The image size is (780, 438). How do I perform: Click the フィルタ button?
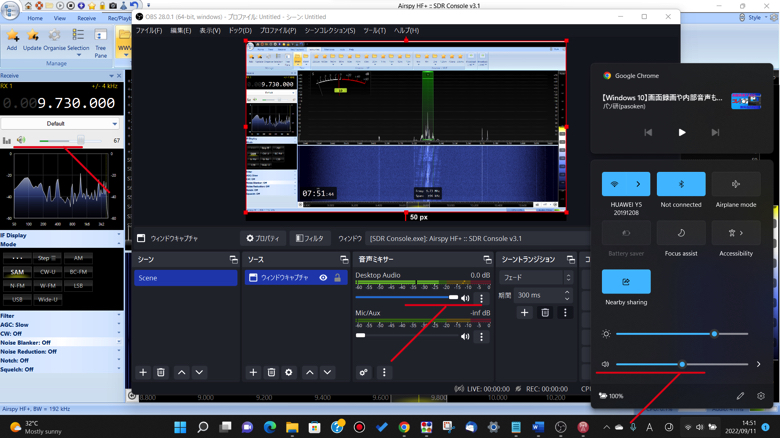point(309,238)
